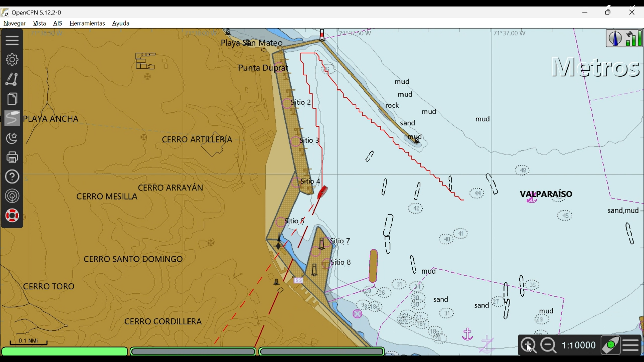Select the create route tool

coord(12,79)
